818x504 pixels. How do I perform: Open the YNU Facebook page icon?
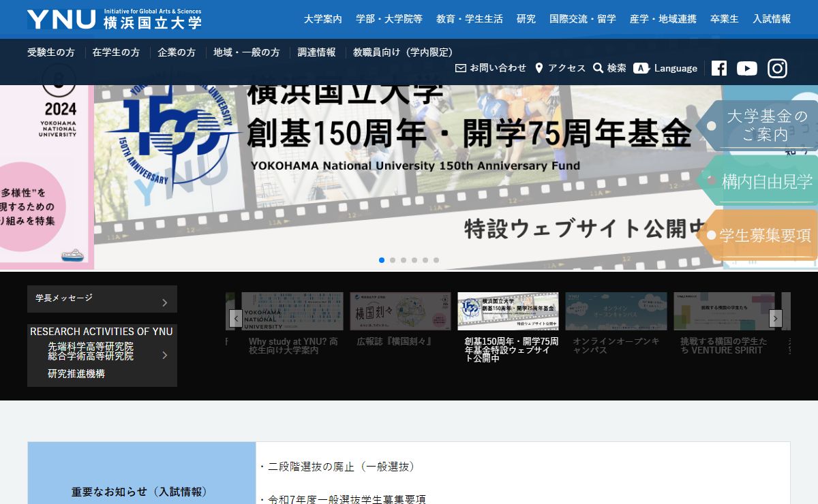(719, 68)
